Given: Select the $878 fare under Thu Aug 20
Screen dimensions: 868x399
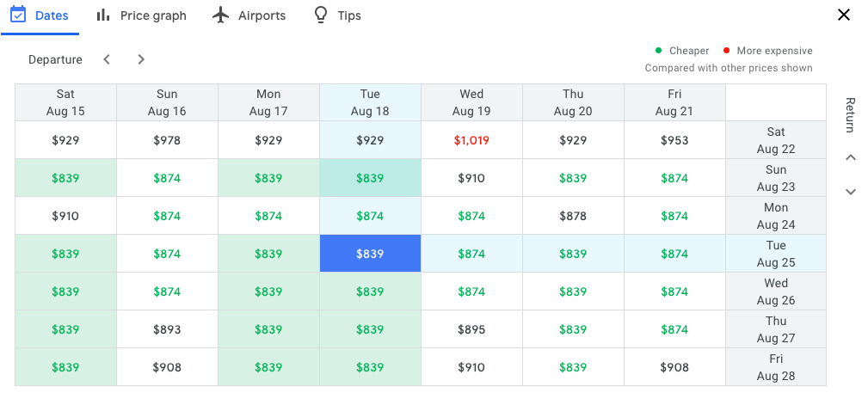Looking at the screenshot, I should tap(573, 216).
